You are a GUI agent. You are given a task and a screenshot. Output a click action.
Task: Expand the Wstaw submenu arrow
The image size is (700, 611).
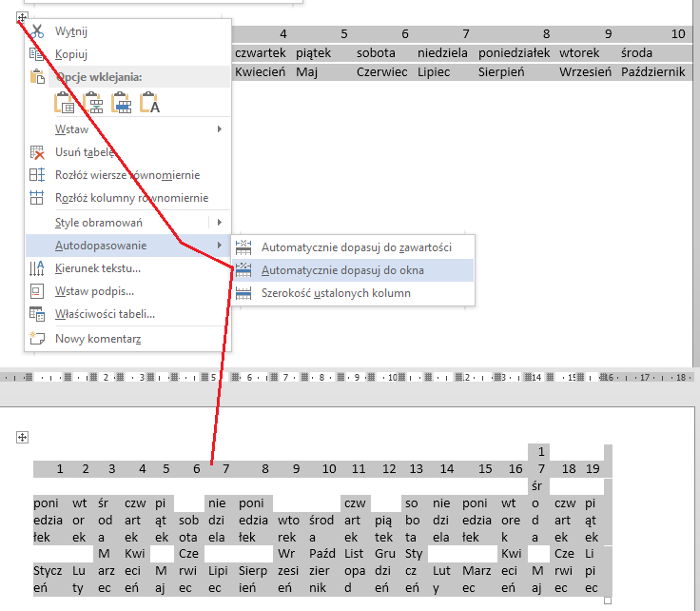(x=219, y=129)
